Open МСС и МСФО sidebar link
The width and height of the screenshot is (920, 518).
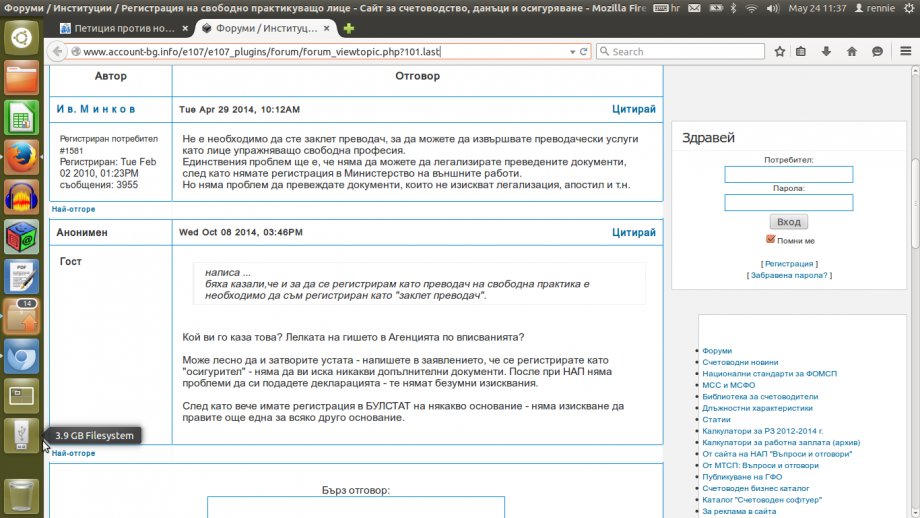[729, 385]
